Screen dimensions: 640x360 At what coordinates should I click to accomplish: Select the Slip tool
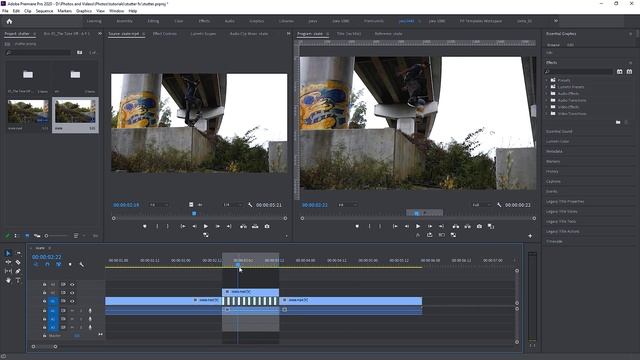(8, 271)
